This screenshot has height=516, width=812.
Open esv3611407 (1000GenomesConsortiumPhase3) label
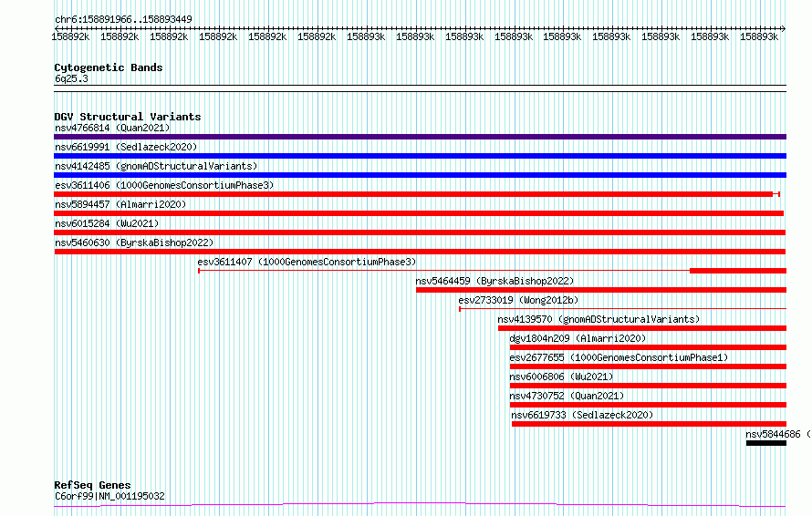pos(307,262)
